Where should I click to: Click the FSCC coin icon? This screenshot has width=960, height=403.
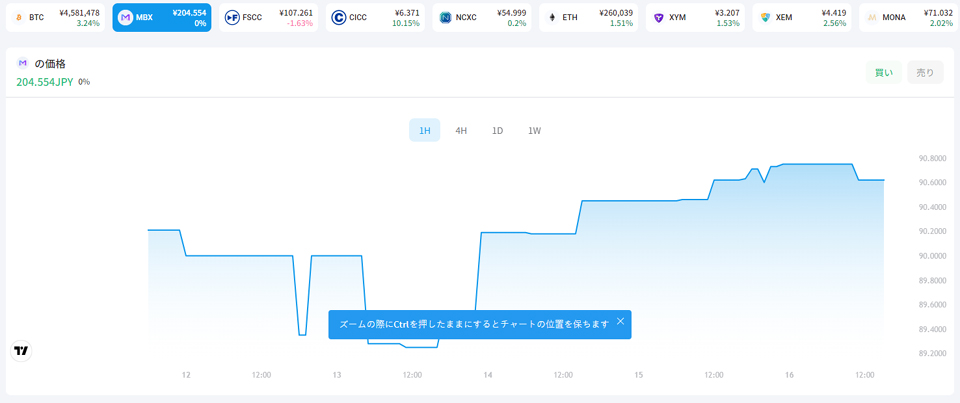pos(232,18)
